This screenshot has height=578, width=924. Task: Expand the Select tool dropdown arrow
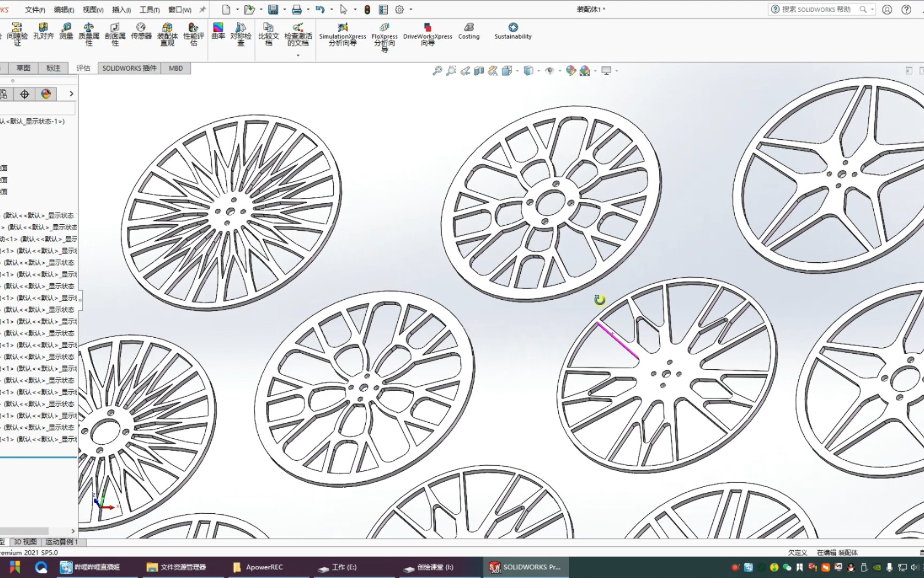click(x=355, y=10)
